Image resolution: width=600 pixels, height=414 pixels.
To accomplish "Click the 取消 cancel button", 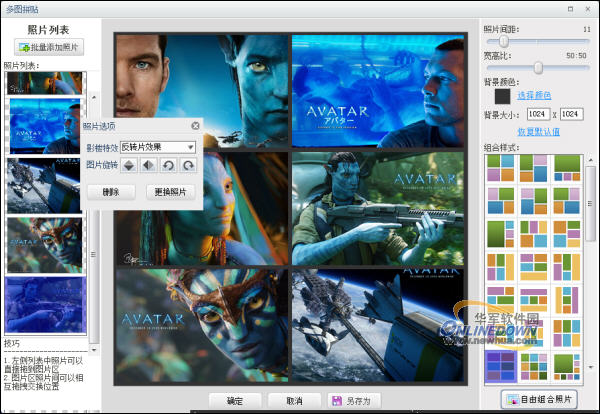I will pos(294,401).
